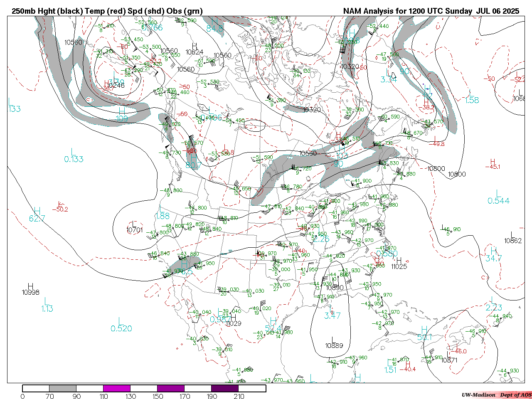Click the cyan "1.13" speed minimum label

pyautogui.click(x=47, y=308)
